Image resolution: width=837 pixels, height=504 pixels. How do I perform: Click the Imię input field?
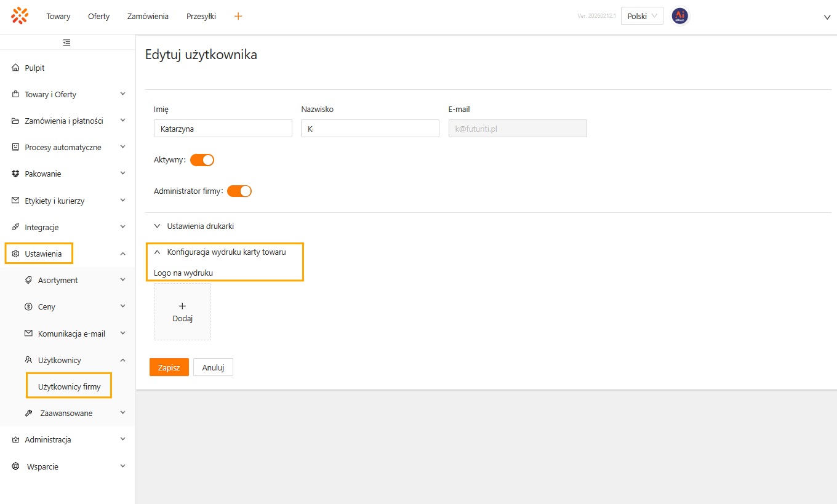[x=223, y=129]
